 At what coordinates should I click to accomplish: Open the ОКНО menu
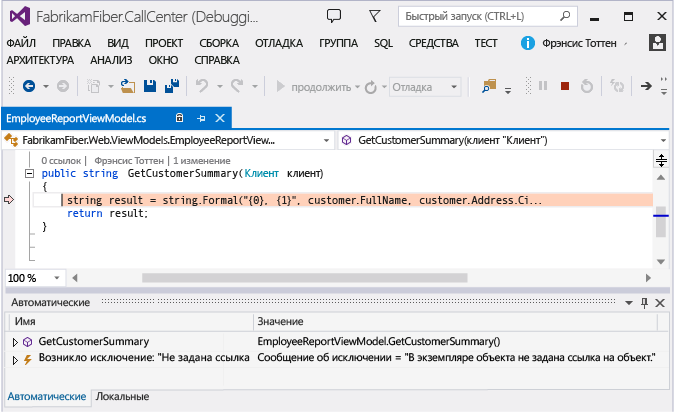[x=163, y=60]
